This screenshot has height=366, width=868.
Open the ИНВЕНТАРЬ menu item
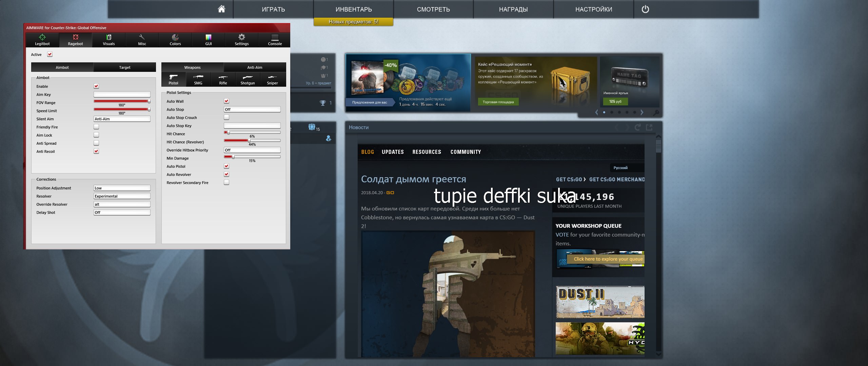354,9
